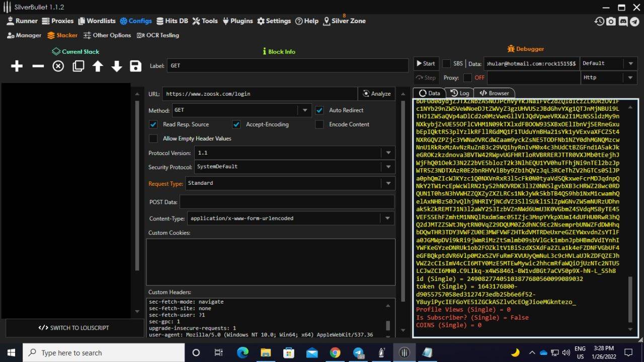Click the add block plus icon

click(17, 66)
